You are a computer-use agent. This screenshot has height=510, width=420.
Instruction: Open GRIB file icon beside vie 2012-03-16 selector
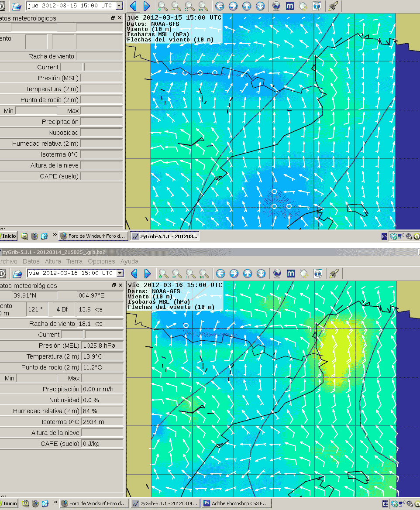point(17,274)
